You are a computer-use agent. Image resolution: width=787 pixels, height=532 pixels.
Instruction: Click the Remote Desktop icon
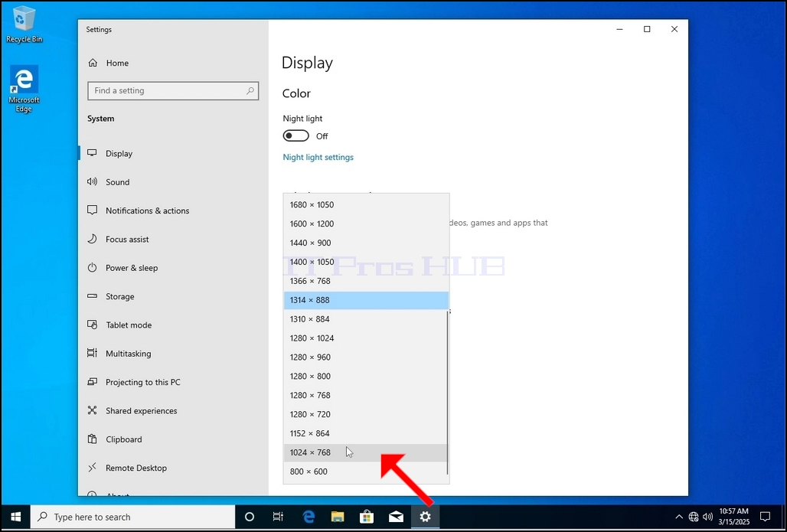(92, 468)
